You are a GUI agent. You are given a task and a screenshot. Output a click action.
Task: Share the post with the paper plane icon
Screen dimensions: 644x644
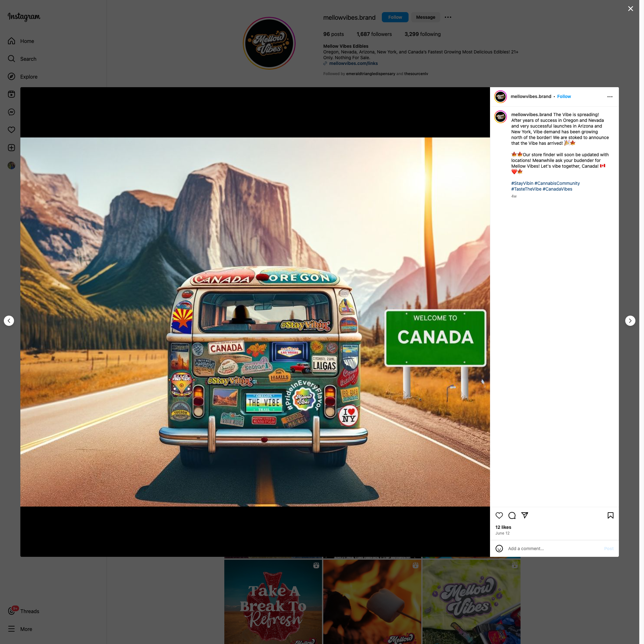[525, 515]
